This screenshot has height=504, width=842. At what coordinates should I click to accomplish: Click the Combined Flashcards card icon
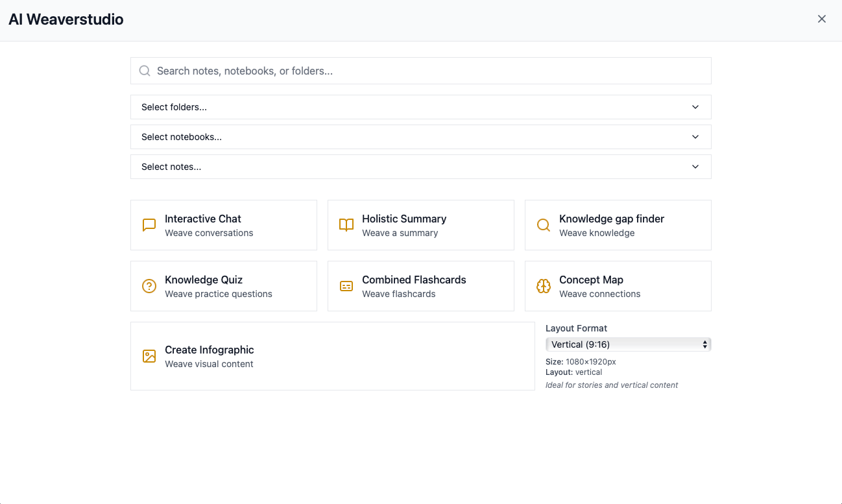coord(346,285)
